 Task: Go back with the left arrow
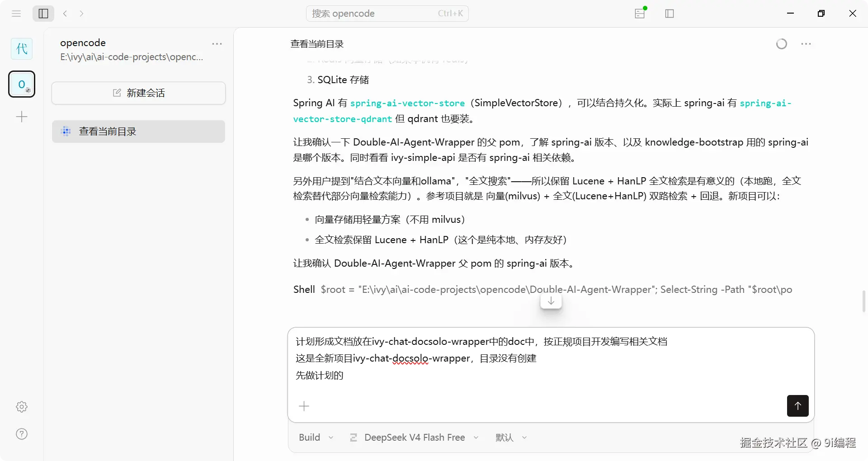tap(65, 14)
